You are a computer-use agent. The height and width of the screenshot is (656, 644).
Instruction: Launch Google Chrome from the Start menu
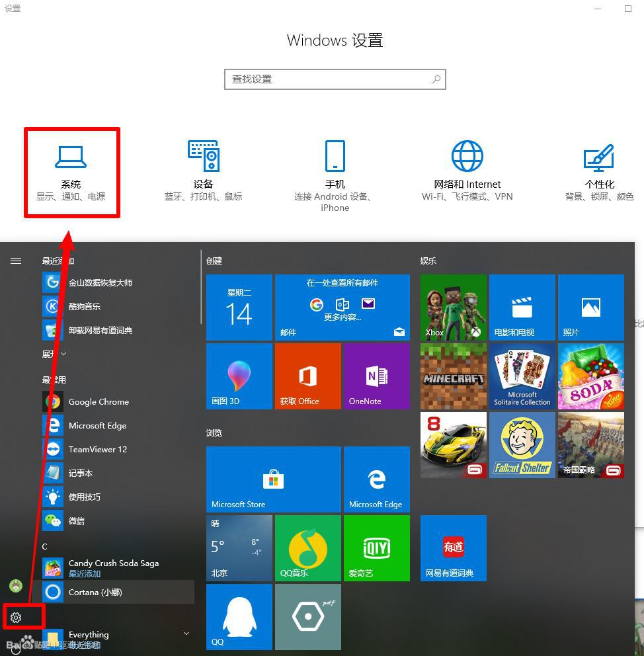(99, 401)
